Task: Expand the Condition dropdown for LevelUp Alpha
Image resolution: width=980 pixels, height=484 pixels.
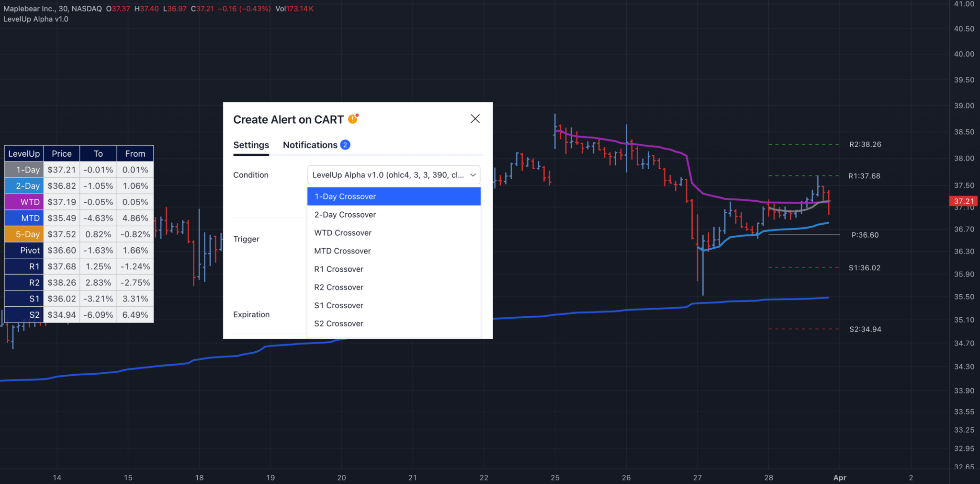Action: (x=394, y=175)
